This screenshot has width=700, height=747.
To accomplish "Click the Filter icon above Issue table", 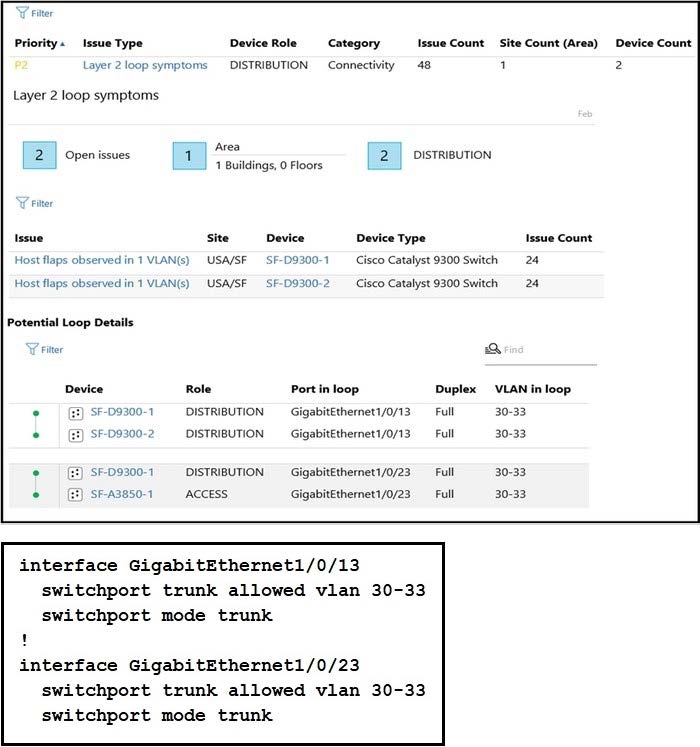I will point(21,203).
